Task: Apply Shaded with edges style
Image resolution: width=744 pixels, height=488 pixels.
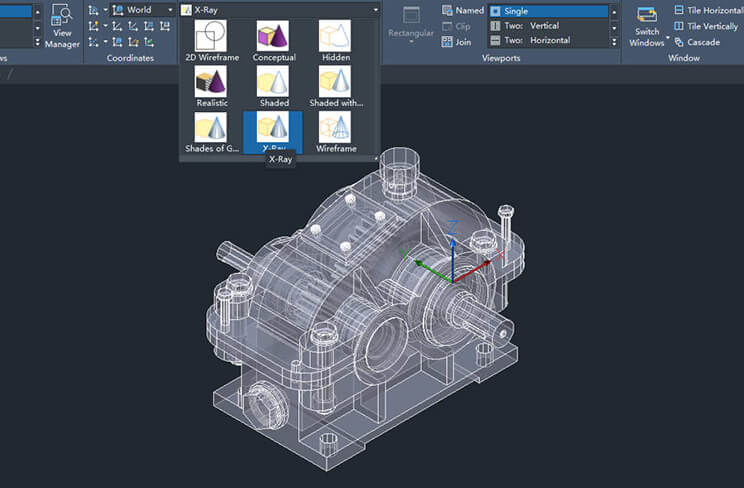Action: 335,86
